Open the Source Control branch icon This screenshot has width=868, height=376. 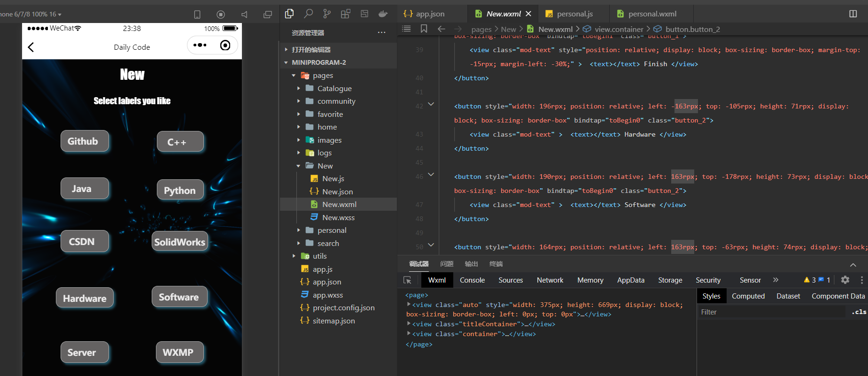coord(327,14)
